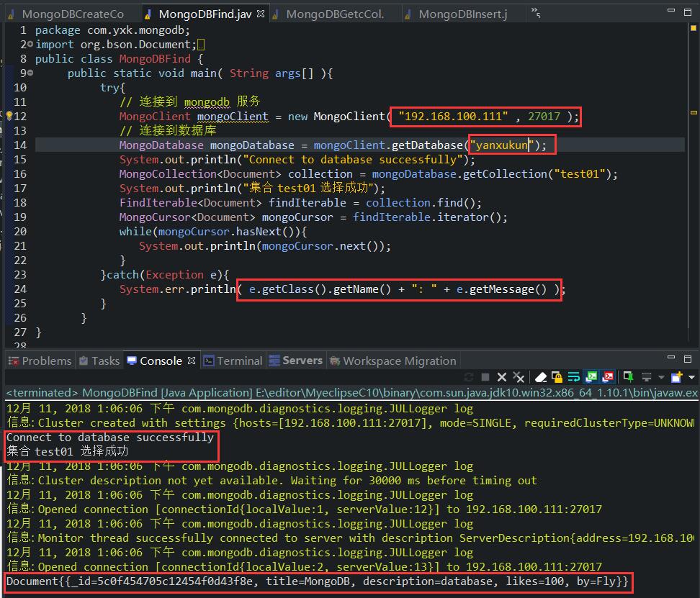Image resolution: width=700 pixels, height=598 pixels.
Task: Remove the terminated launch
Action: pyautogui.click(x=502, y=377)
